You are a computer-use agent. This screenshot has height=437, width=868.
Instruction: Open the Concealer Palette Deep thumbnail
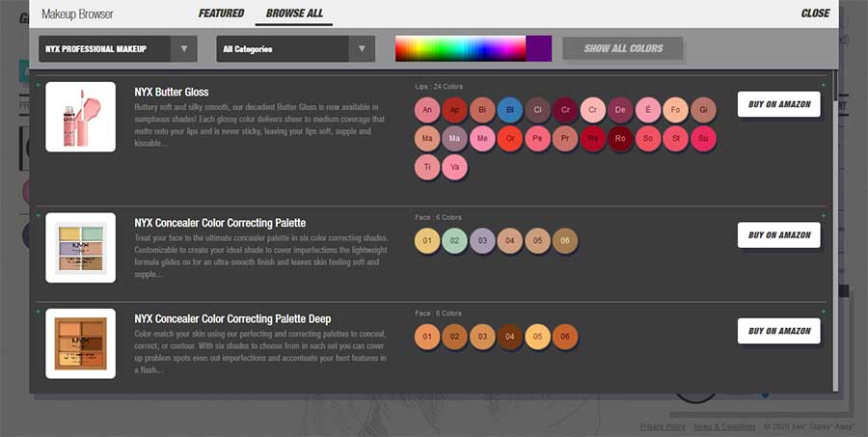[x=80, y=343]
